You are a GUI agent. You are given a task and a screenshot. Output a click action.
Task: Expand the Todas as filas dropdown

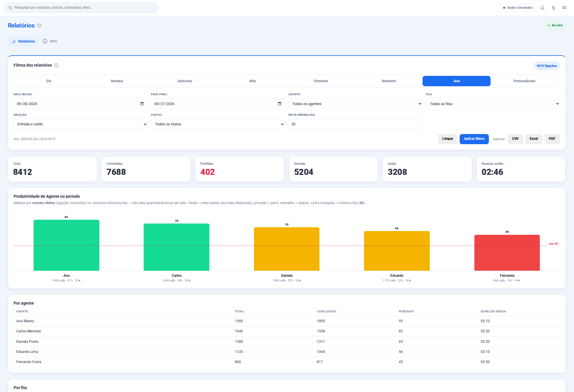click(x=493, y=104)
